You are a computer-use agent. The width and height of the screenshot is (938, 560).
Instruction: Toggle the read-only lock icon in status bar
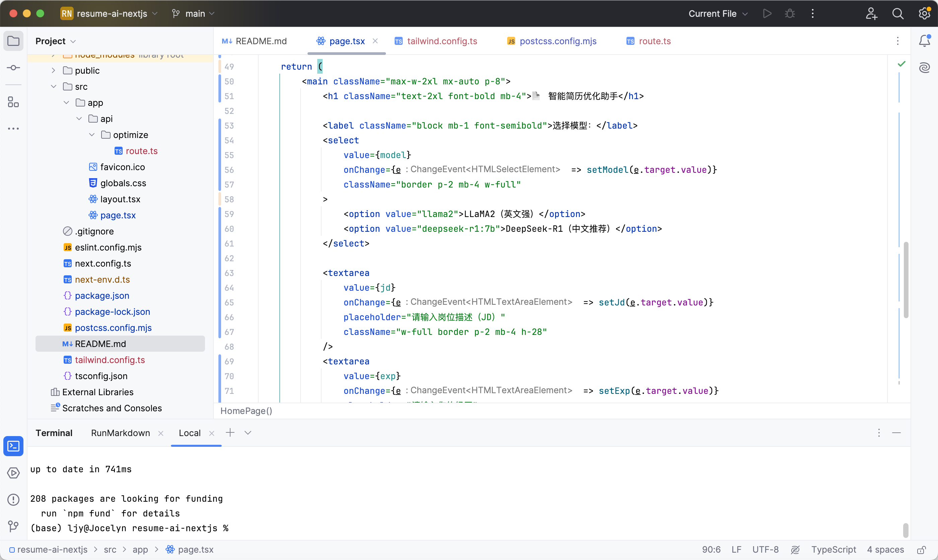pos(921,550)
